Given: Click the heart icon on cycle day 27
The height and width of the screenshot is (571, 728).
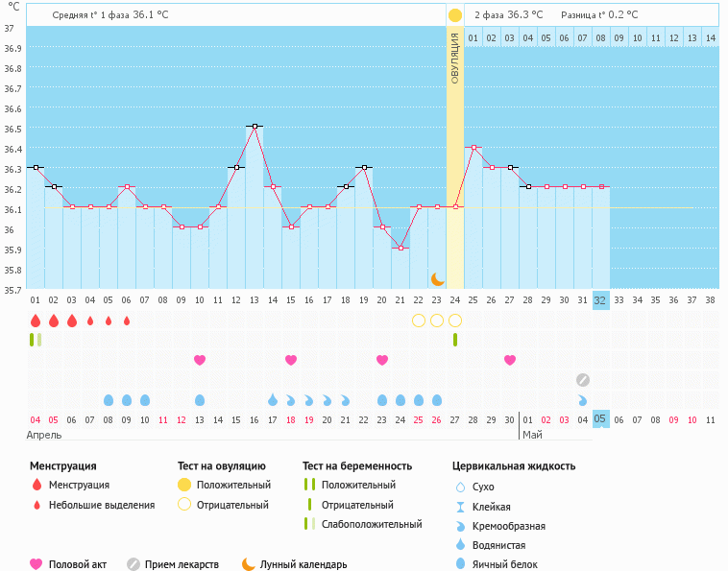Looking at the screenshot, I should coord(510,360).
